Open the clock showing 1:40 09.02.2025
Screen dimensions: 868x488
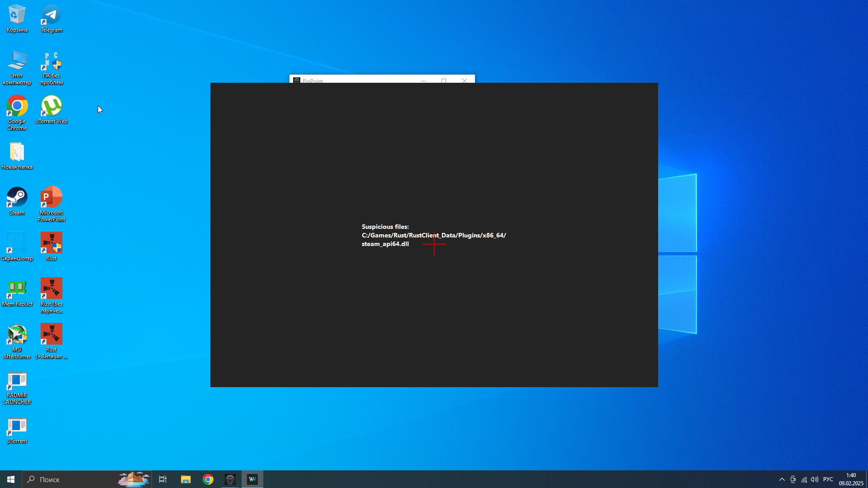(x=851, y=479)
